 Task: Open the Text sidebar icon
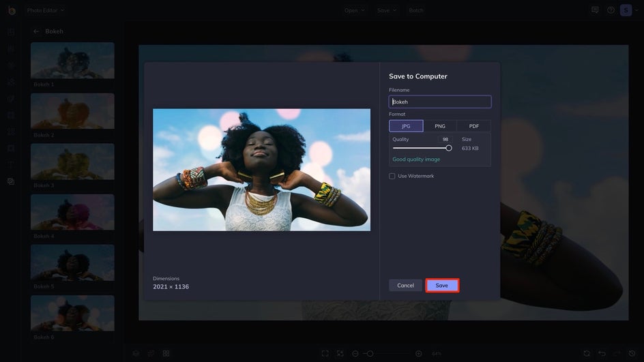pos(11,164)
